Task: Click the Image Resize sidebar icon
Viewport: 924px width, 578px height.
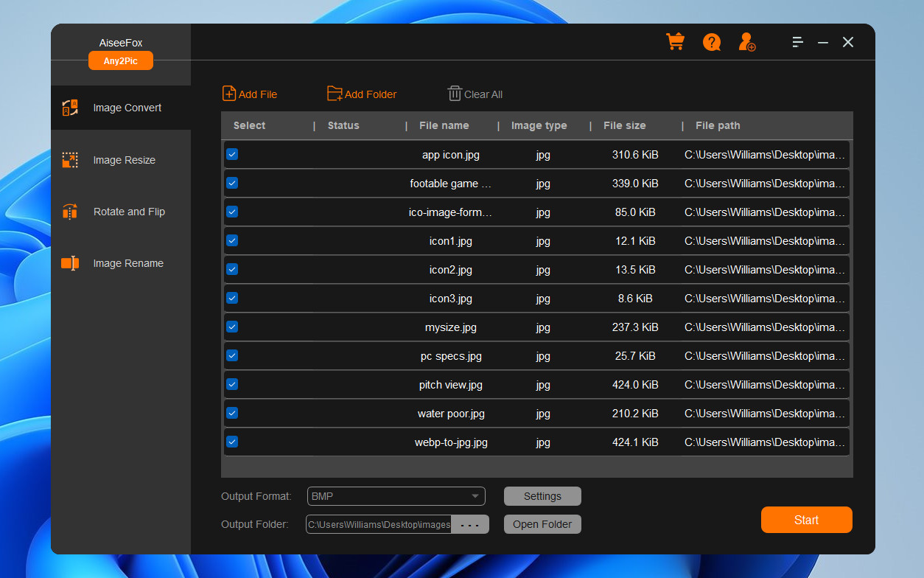Action: (x=70, y=160)
